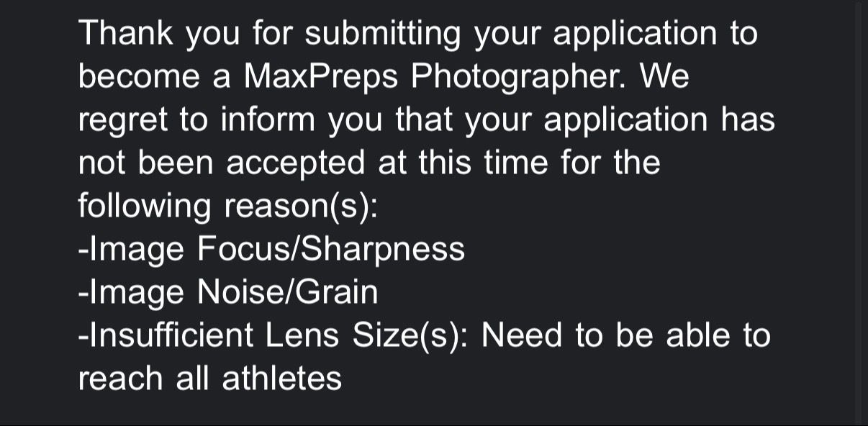
Task: Click the "Noise/Grain" rejection reason
Action: (287, 292)
